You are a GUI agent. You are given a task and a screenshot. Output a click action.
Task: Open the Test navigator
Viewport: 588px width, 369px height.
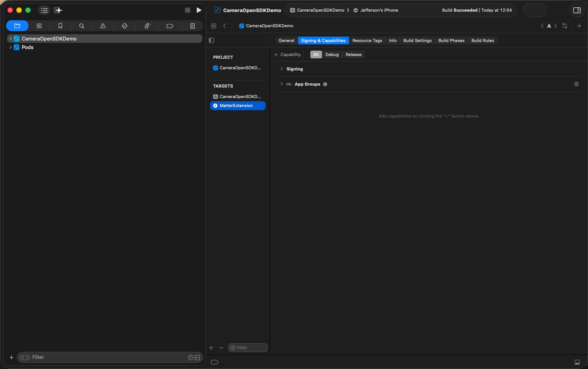(x=124, y=26)
